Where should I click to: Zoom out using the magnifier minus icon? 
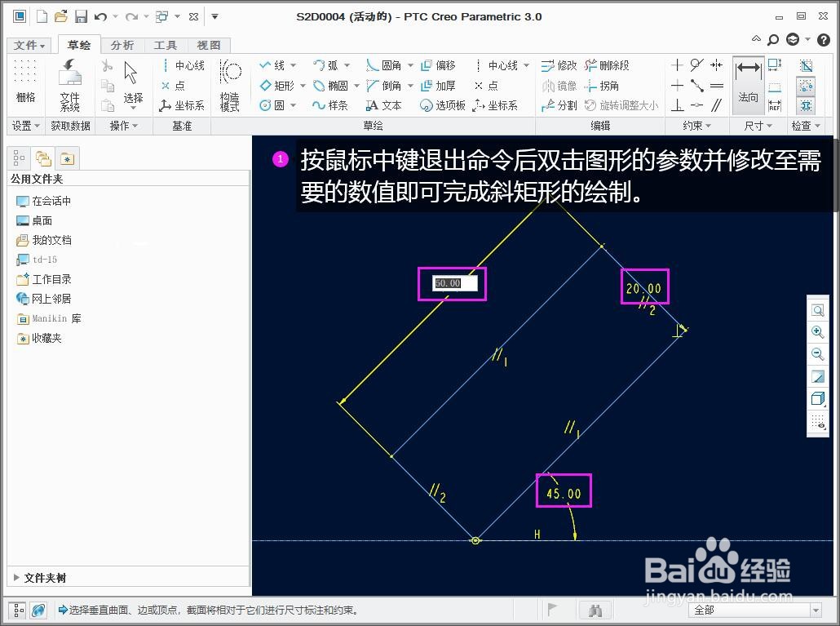pyautogui.click(x=817, y=354)
